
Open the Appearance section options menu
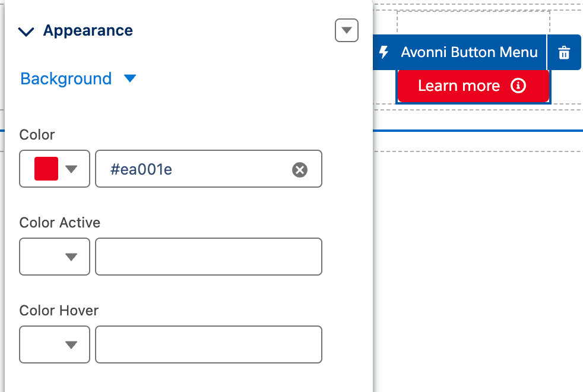tap(347, 30)
